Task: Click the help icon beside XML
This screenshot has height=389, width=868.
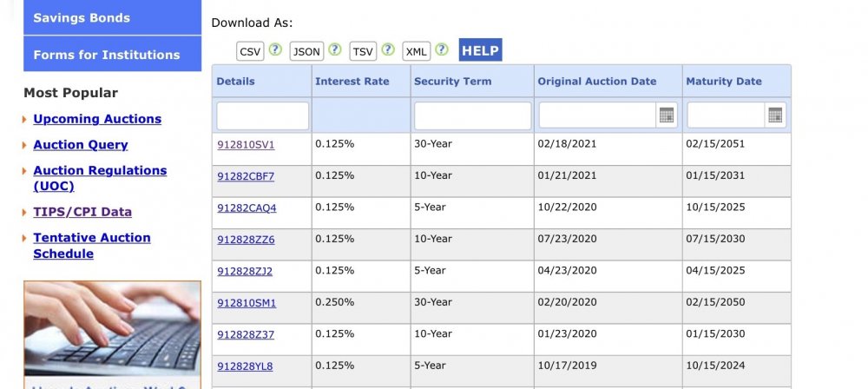Action: point(442,50)
